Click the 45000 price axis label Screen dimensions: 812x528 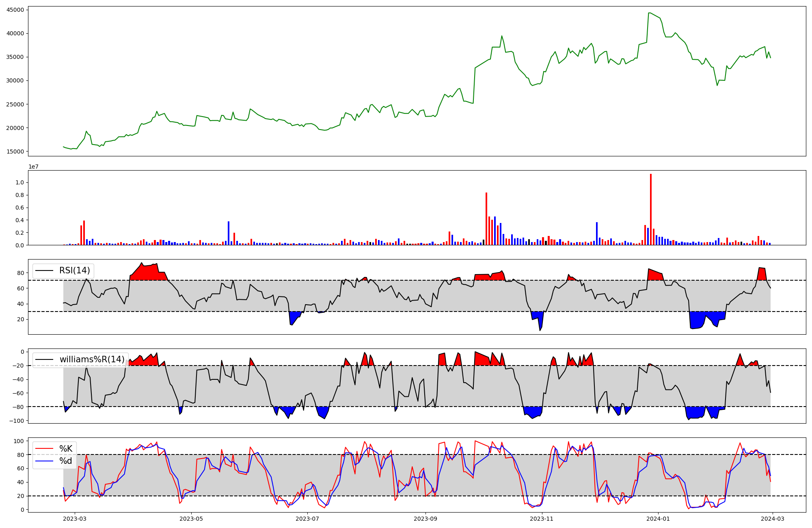pyautogui.click(x=15, y=10)
